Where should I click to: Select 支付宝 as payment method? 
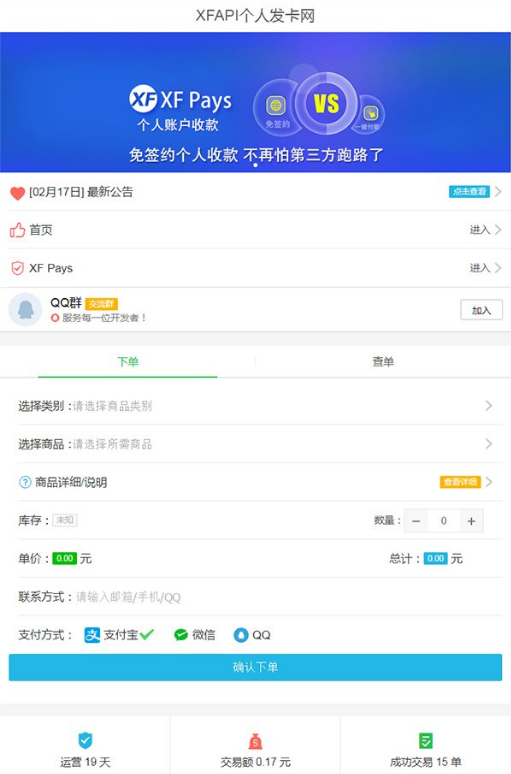tap(119, 635)
